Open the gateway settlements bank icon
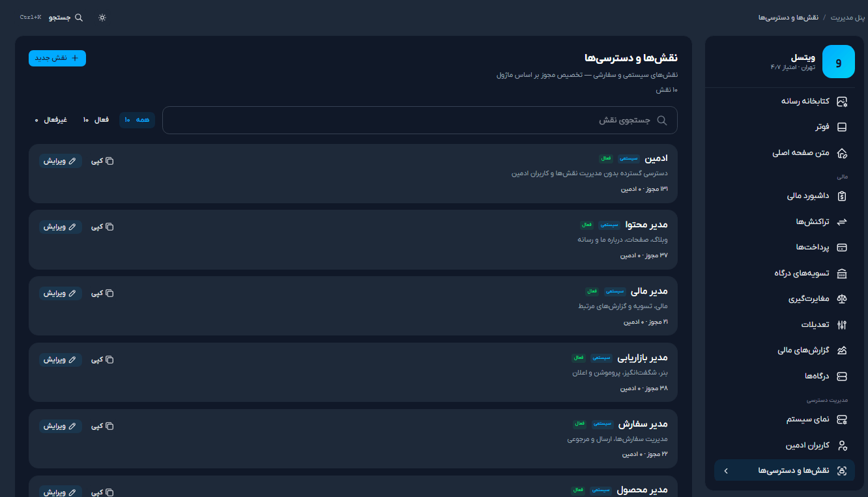This screenshot has width=868, height=497. [x=842, y=273]
